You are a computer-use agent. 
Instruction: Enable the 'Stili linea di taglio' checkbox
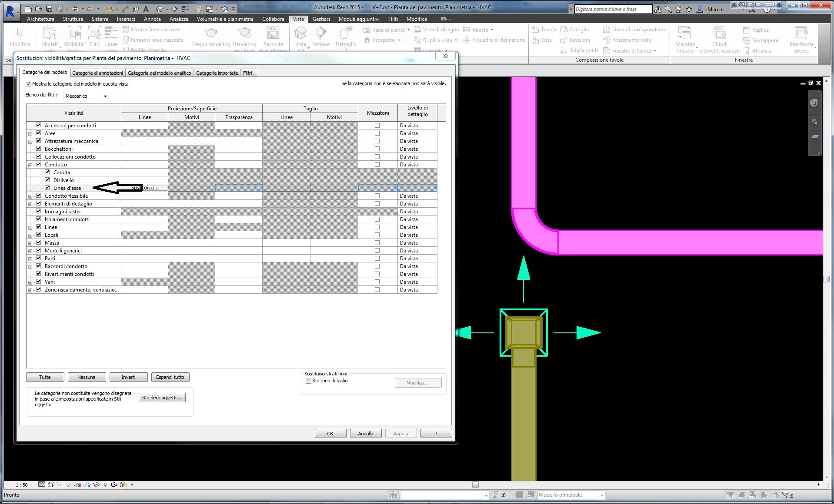pyautogui.click(x=308, y=381)
